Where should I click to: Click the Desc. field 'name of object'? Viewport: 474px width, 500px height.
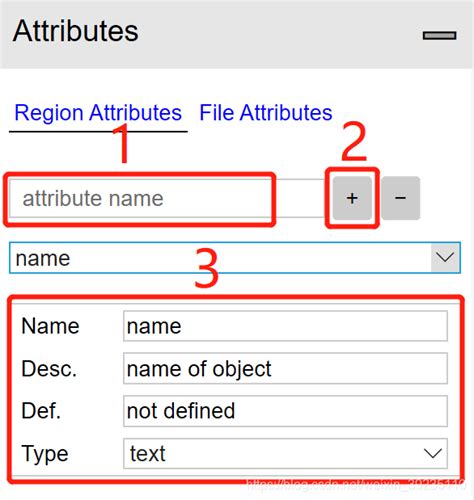click(285, 369)
